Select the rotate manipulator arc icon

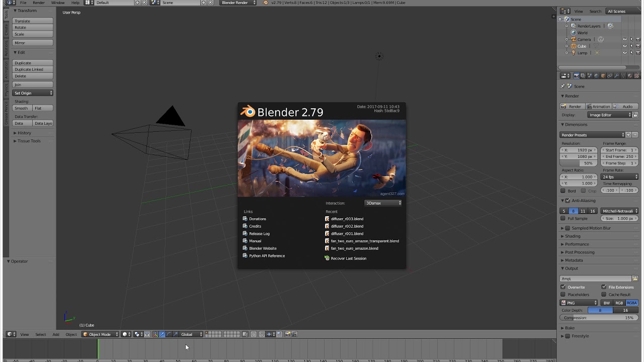pyautogui.click(x=169, y=334)
